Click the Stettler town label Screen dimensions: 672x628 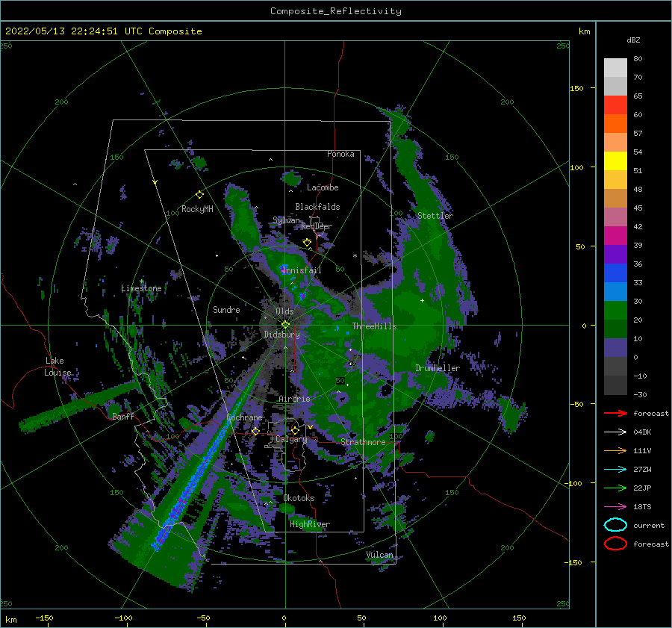(435, 216)
